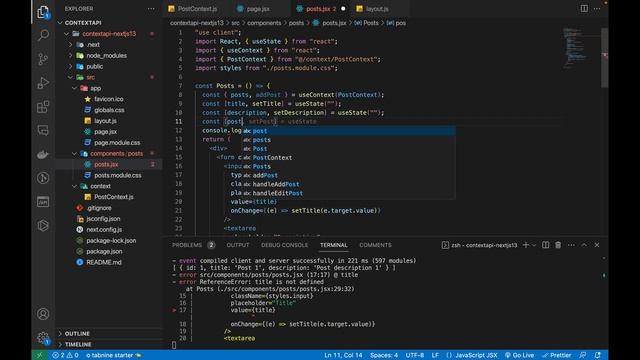The width and height of the screenshot is (640, 360).
Task: Open README.md in the explorer
Action: pyautogui.click(x=104, y=262)
